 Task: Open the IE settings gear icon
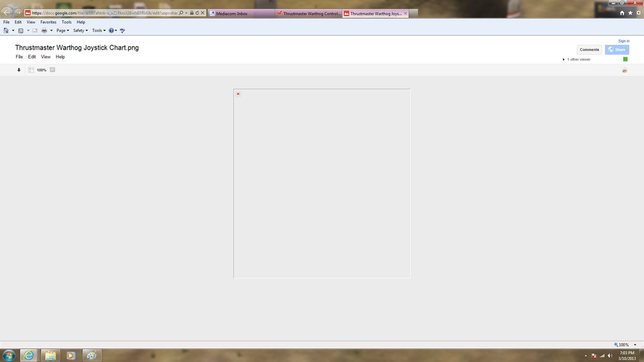click(x=638, y=13)
